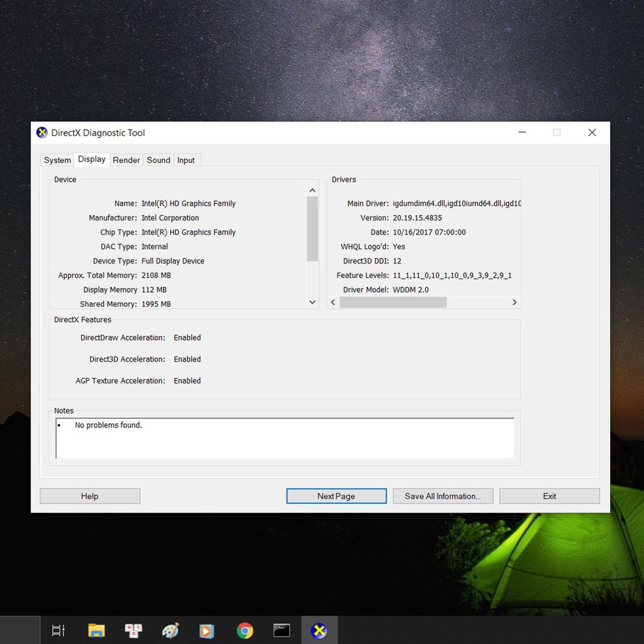Click the 'Full Display Device' value
Viewport: 644px width, 644px height.
pyautogui.click(x=172, y=261)
